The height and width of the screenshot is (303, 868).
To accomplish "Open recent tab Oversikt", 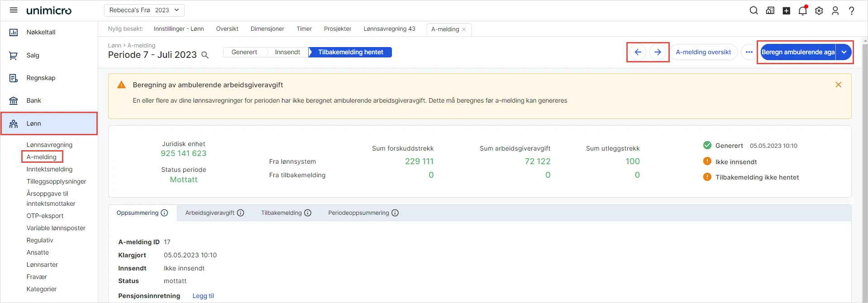I will point(227,28).
